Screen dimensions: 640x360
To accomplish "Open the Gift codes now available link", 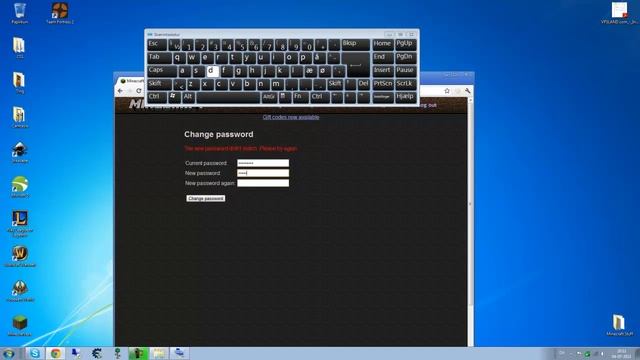I will [x=291, y=117].
